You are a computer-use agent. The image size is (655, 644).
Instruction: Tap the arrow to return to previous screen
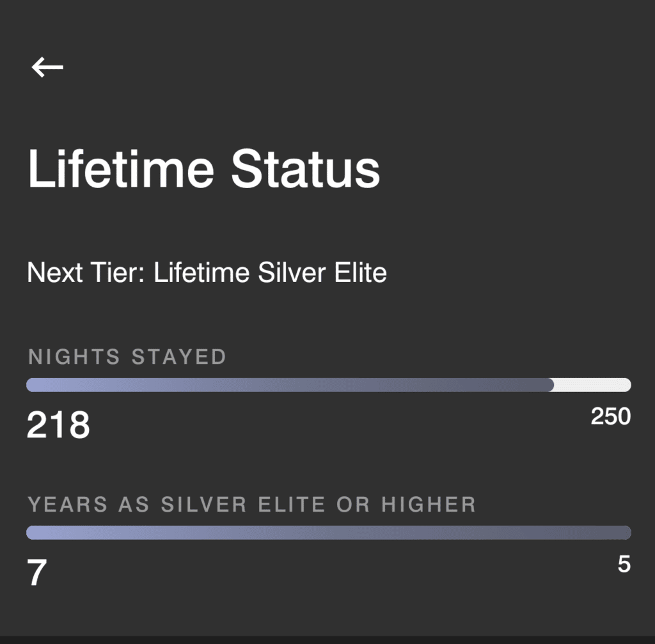(x=48, y=66)
